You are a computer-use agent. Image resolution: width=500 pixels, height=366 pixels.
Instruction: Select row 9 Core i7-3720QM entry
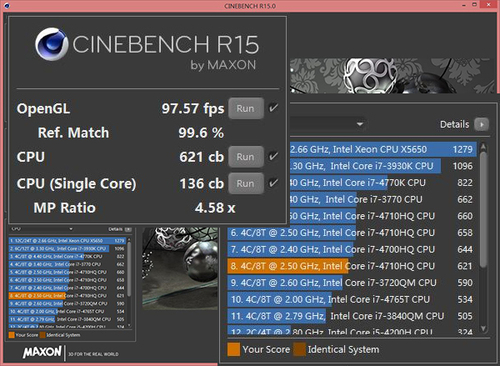(352, 283)
